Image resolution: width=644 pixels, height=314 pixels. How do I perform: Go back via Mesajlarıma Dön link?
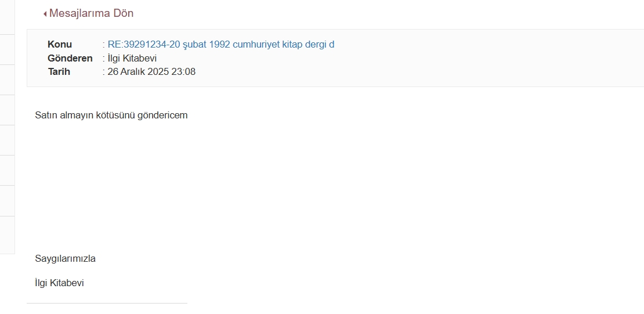pyautogui.click(x=91, y=13)
